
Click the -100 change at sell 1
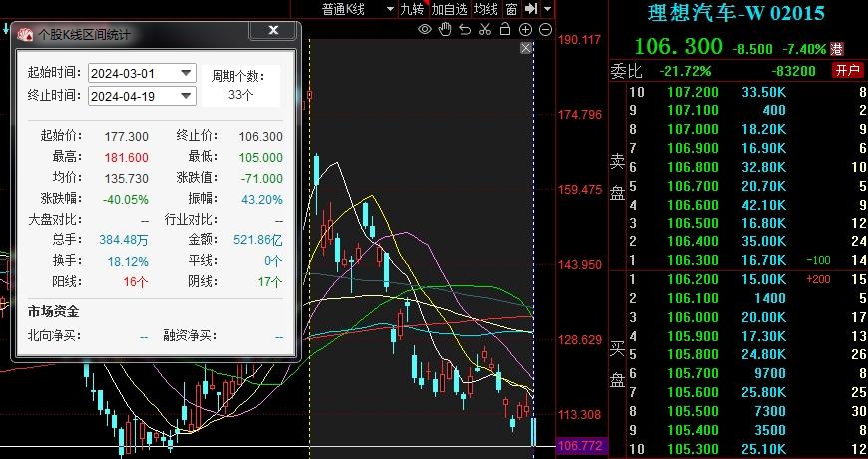click(818, 260)
